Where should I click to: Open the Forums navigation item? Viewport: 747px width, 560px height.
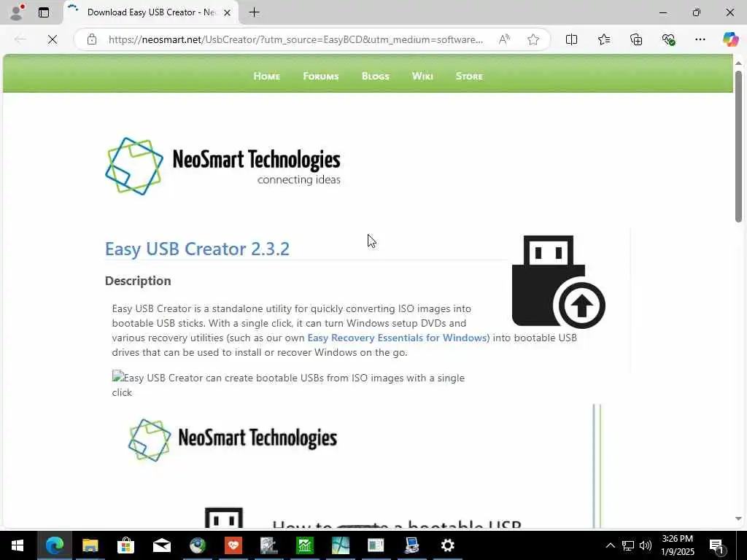click(x=321, y=76)
